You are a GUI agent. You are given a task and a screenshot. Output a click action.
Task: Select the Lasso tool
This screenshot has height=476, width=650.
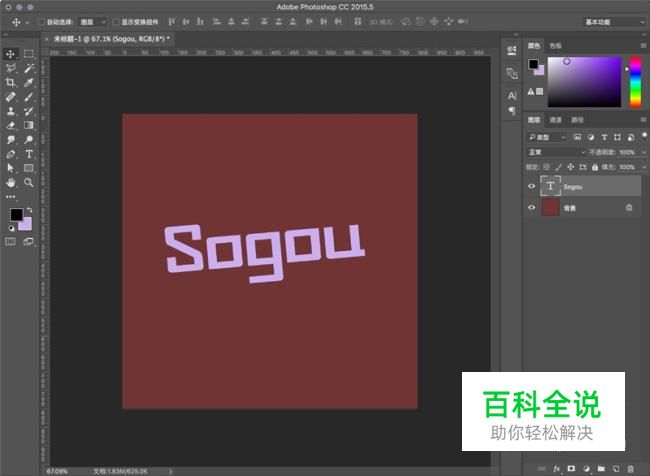11,68
